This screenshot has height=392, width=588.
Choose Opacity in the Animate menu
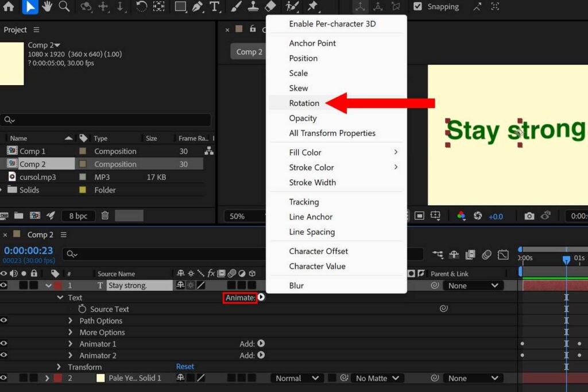point(303,118)
